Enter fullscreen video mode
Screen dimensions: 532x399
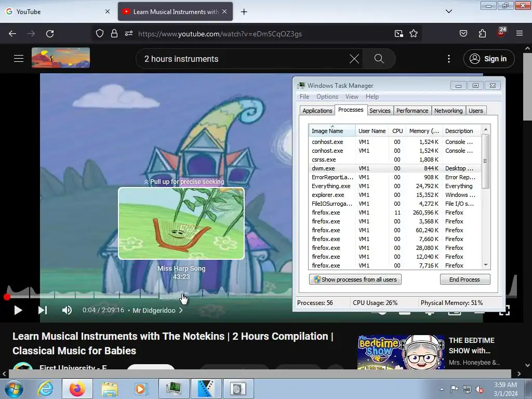pyautogui.click(x=504, y=310)
